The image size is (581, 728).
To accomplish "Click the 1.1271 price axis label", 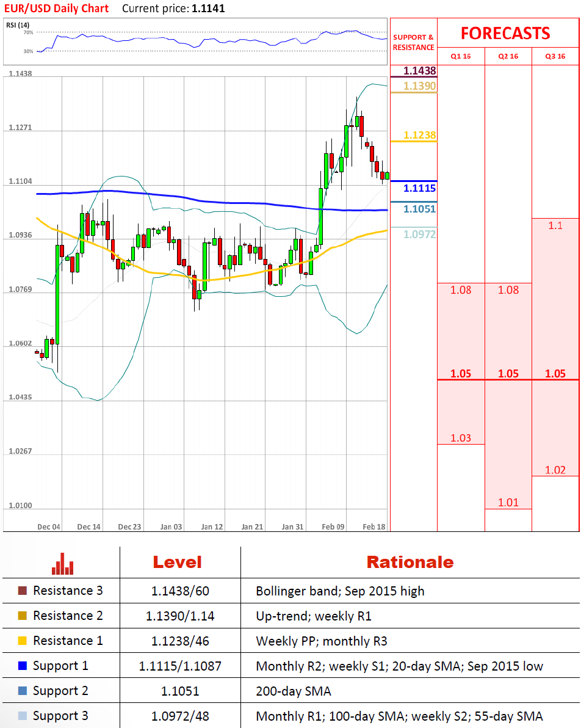I will (20, 128).
